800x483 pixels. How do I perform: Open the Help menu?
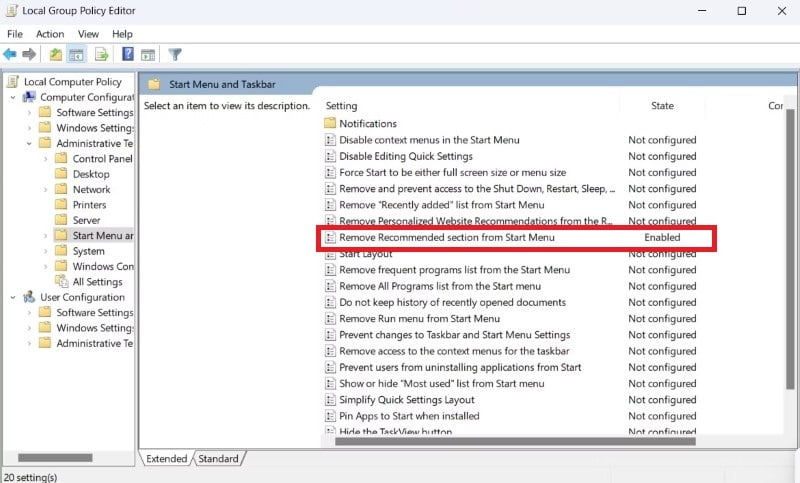point(122,34)
